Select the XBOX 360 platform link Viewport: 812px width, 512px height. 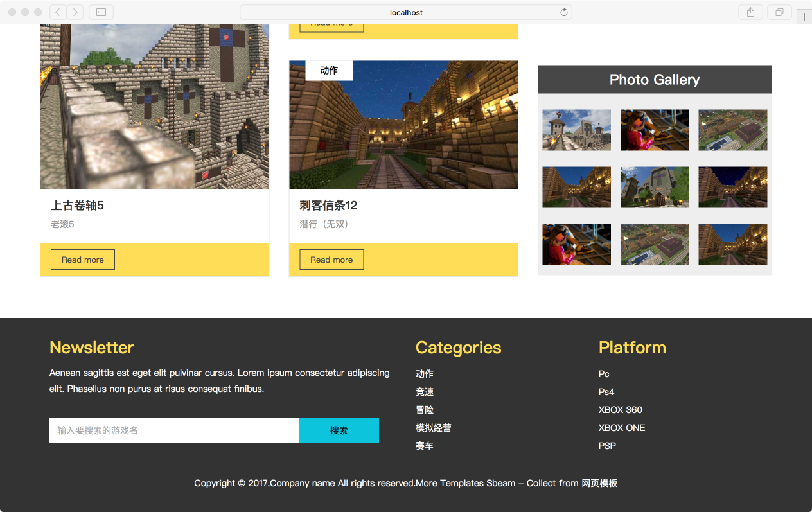click(x=621, y=410)
